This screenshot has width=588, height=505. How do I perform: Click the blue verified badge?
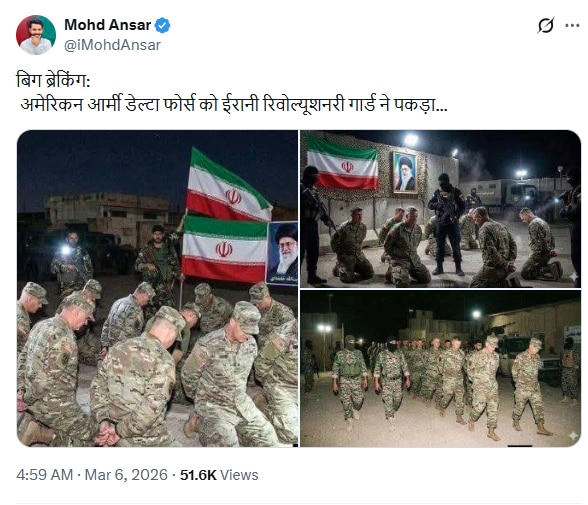[x=163, y=25]
